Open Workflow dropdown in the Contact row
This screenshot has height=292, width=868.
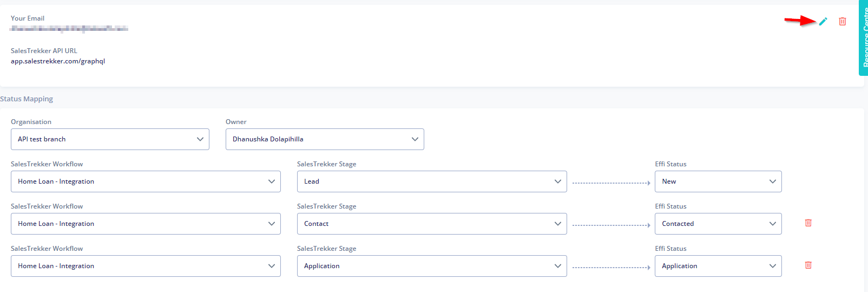click(146, 224)
